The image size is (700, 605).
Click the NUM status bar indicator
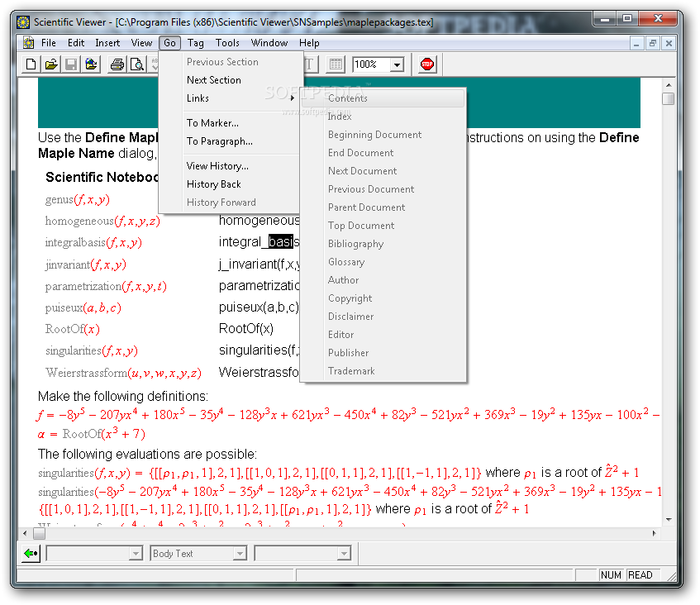[611, 575]
